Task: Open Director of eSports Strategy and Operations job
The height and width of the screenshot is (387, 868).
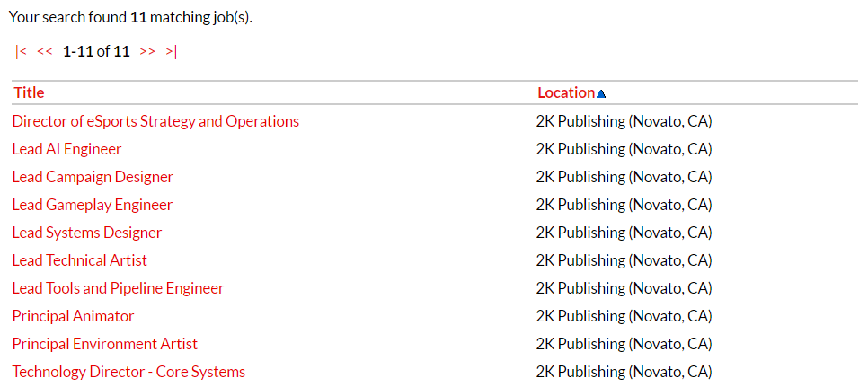Action: point(155,121)
